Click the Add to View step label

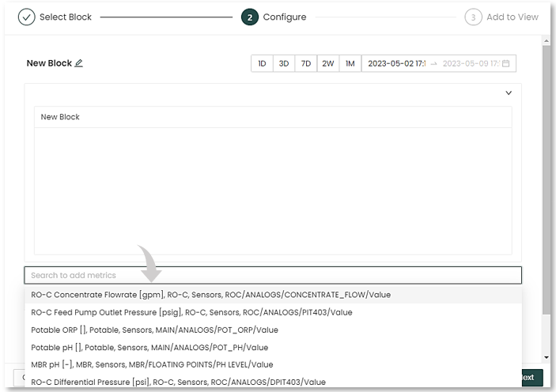click(x=513, y=17)
